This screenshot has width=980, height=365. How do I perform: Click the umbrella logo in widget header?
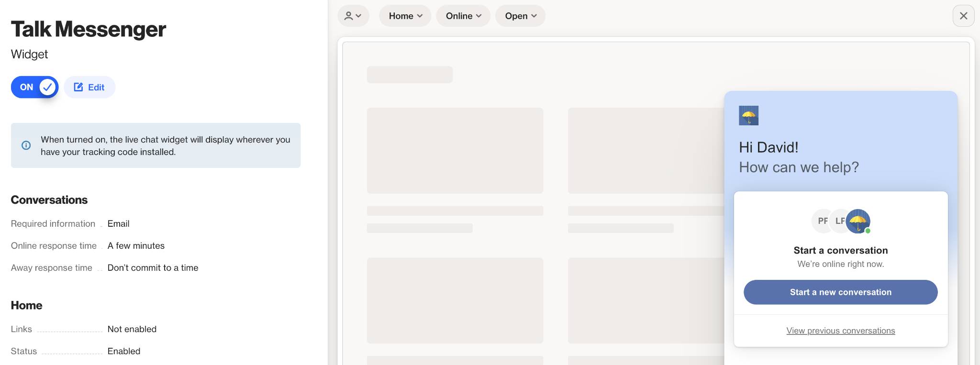(x=748, y=115)
